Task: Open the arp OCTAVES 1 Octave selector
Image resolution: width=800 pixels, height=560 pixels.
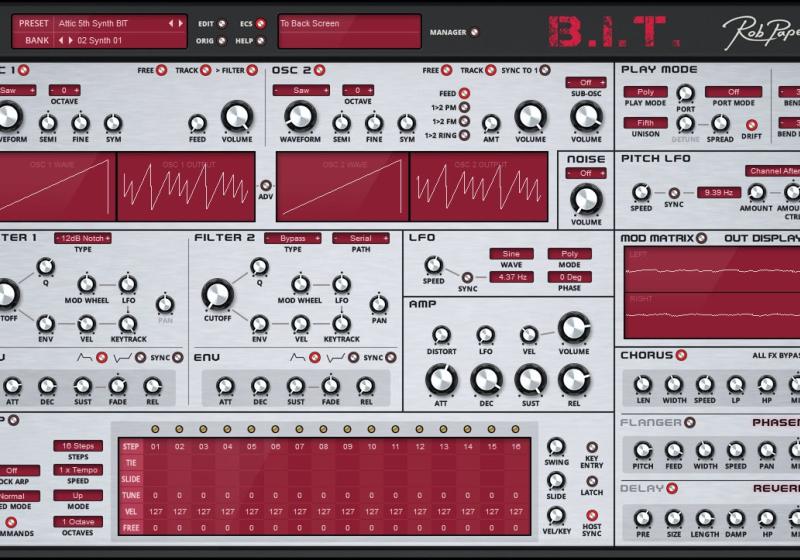Action: tap(78, 521)
